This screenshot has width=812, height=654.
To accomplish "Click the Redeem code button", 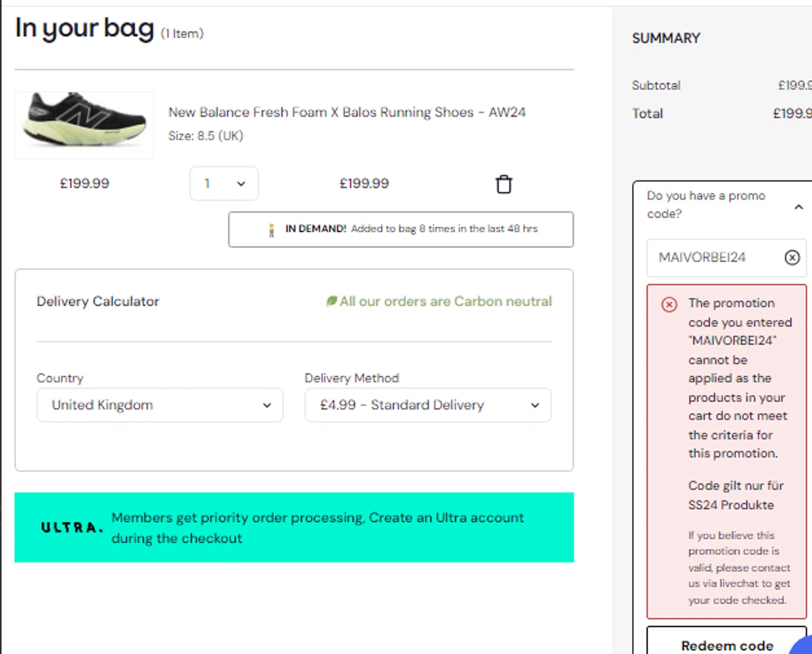I will [726, 644].
